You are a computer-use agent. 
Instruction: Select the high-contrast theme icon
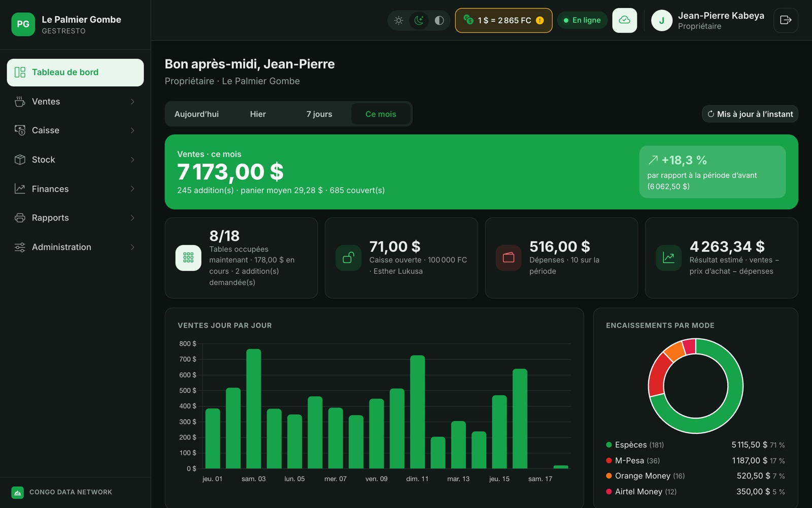[x=439, y=20]
